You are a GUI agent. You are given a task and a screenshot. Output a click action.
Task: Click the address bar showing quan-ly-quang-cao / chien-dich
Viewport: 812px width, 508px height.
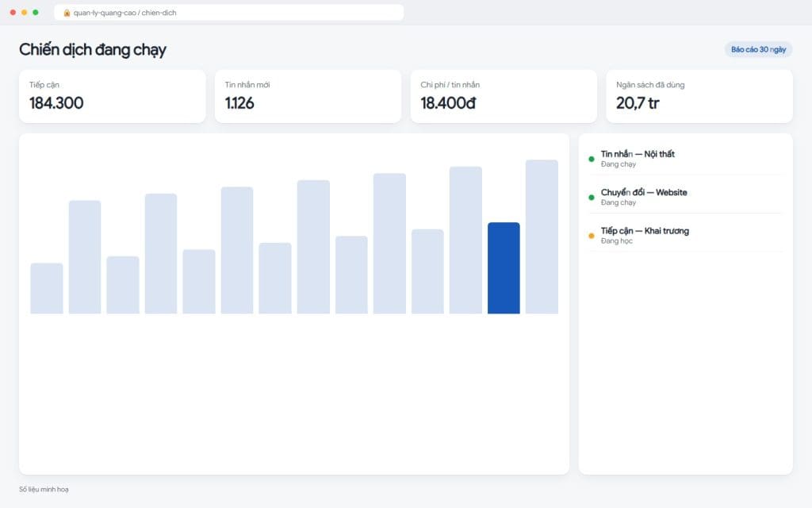coord(228,13)
